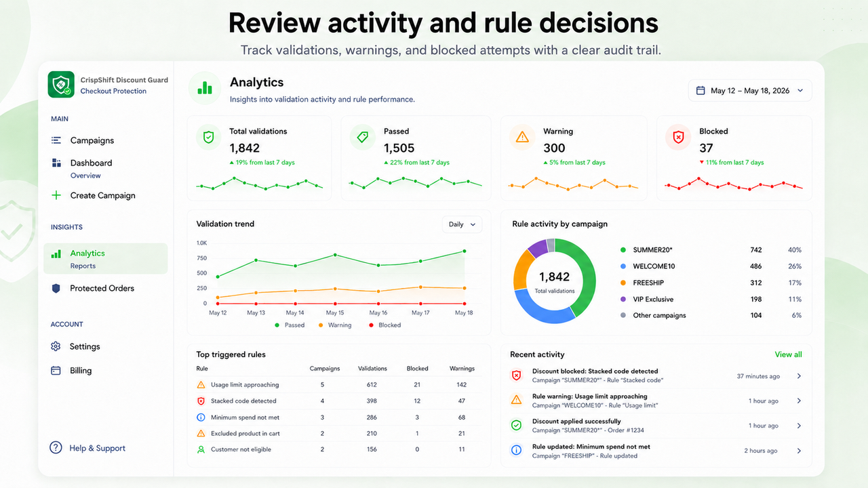Image resolution: width=868 pixels, height=488 pixels.
Task: Click the '37 minutes ago' timestamp
Action: point(758,376)
